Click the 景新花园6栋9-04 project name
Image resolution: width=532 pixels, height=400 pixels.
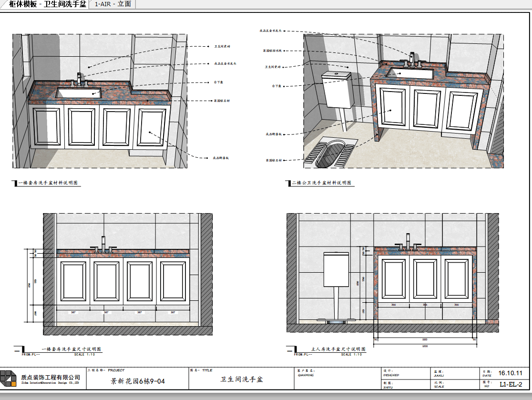point(137,381)
